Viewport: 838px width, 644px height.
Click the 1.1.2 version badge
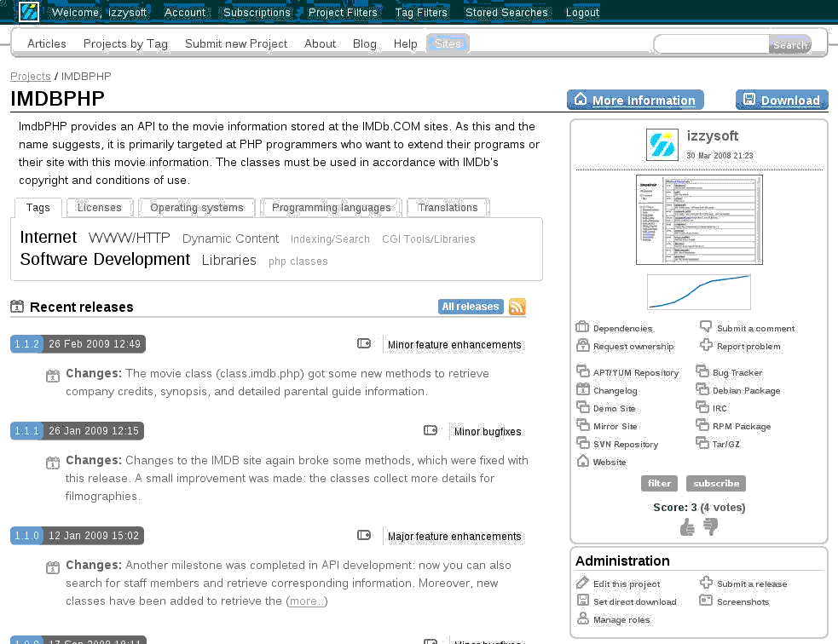point(26,344)
